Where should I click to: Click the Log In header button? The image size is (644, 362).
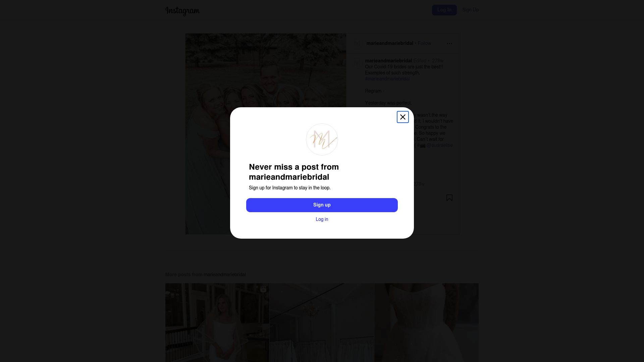pyautogui.click(x=444, y=10)
